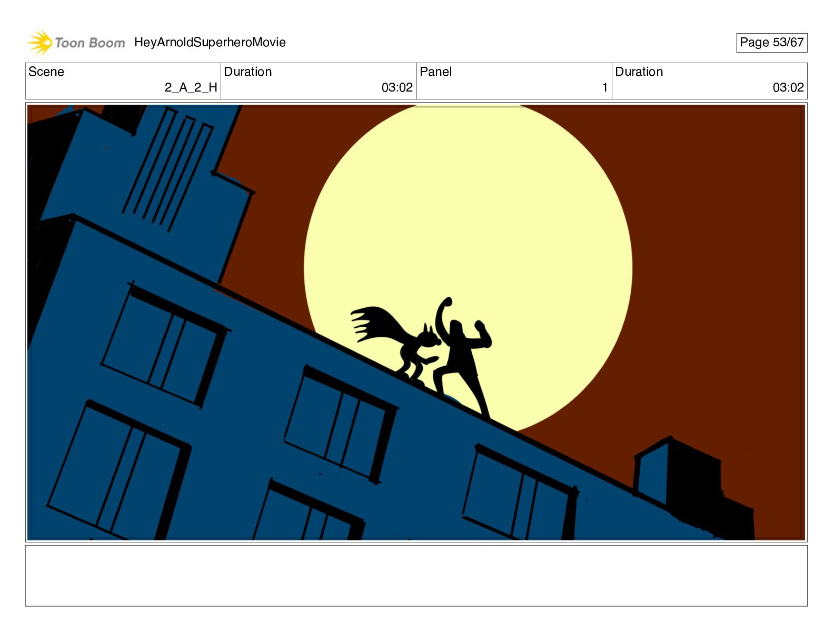Click the Page 53/67 indicator
The image size is (834, 644).
click(771, 43)
